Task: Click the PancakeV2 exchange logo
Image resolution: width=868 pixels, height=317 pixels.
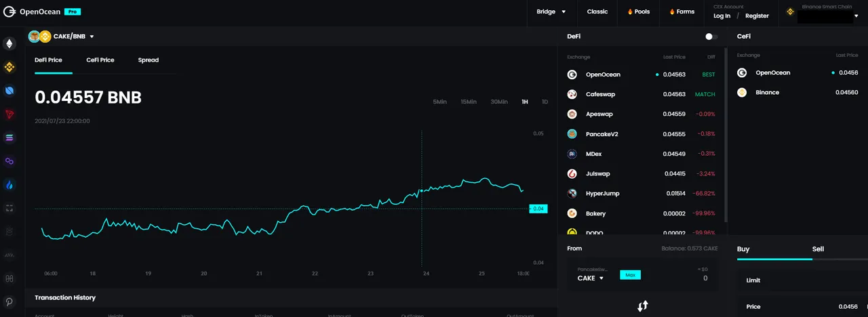Action: click(x=572, y=134)
